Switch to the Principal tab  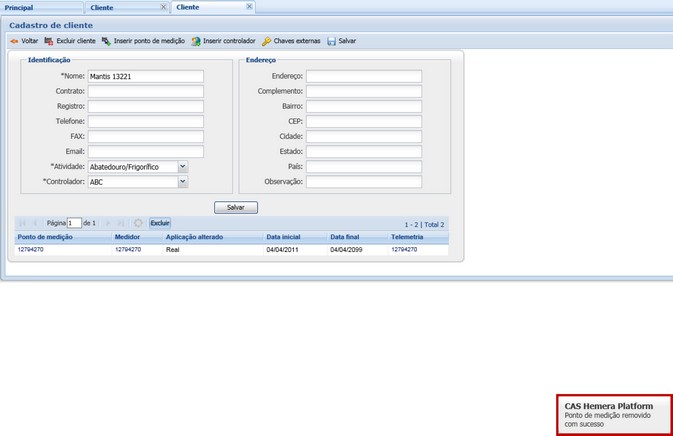(x=20, y=7)
